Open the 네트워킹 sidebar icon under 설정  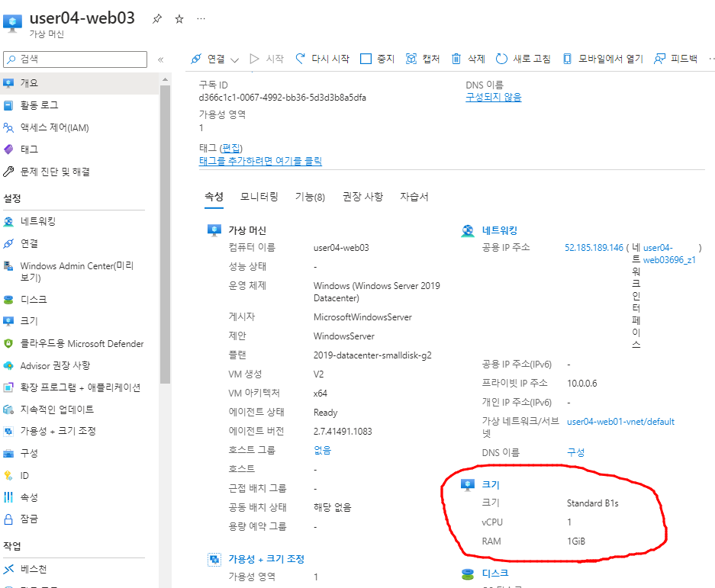[8, 221]
